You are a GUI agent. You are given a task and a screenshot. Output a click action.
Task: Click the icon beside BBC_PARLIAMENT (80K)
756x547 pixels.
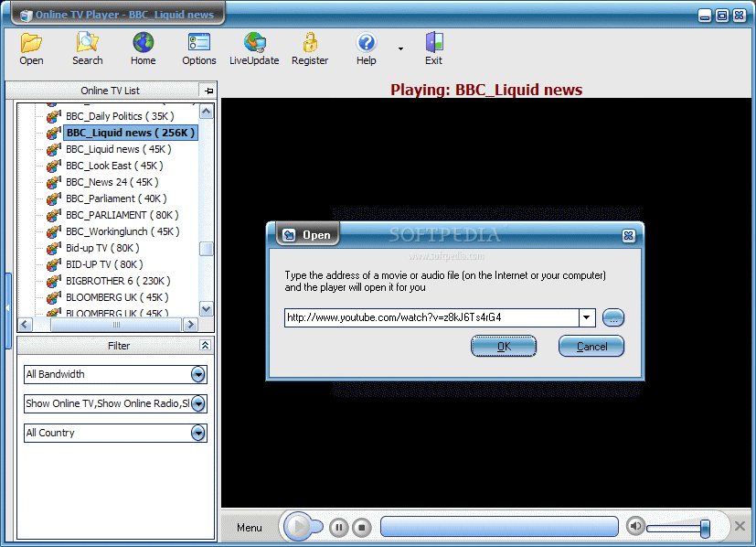(x=54, y=215)
